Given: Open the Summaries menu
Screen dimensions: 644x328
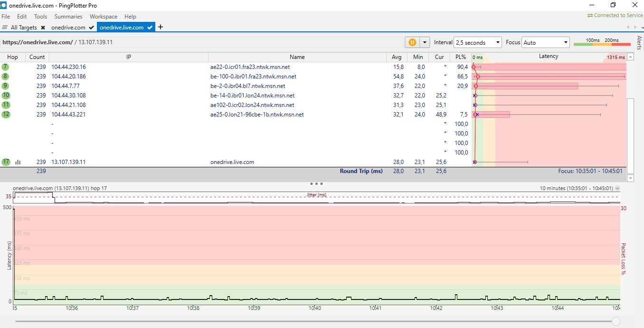Looking at the screenshot, I should (x=68, y=16).
